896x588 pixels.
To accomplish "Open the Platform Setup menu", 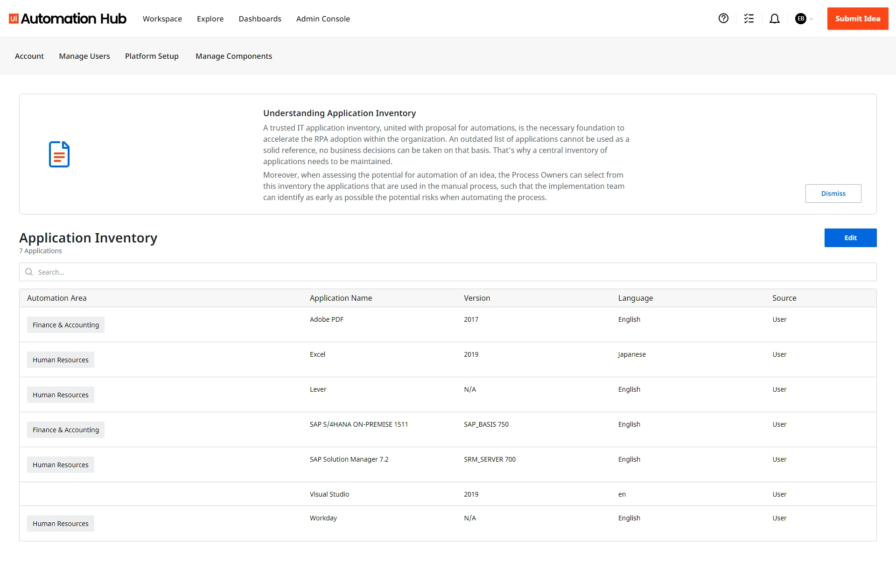I will pos(152,56).
